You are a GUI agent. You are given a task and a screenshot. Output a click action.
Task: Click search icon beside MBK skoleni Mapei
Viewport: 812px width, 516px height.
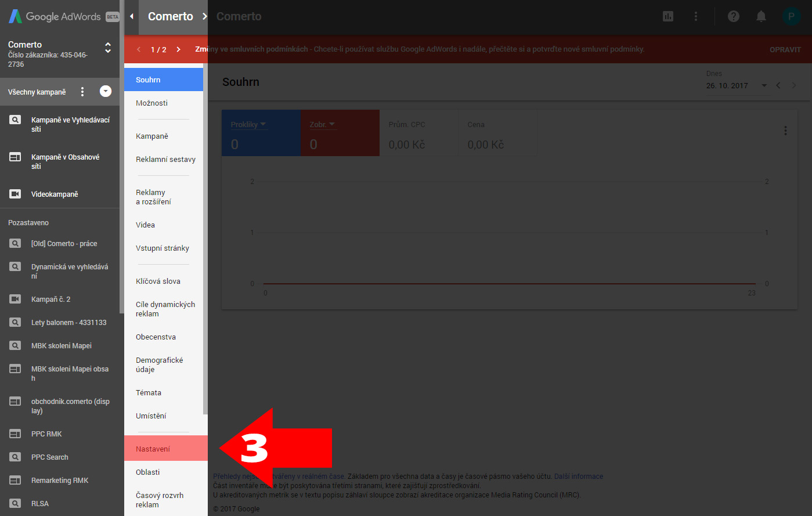[x=15, y=346]
